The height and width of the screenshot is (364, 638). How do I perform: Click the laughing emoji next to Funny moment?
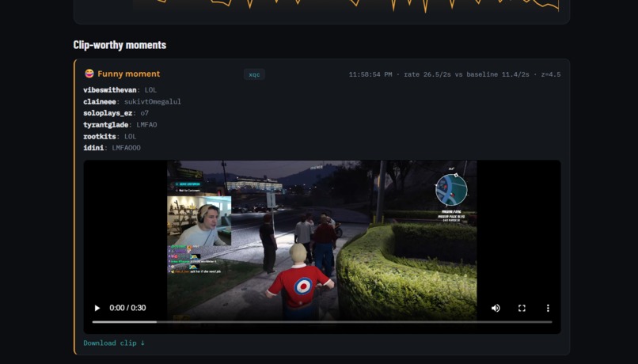coord(89,74)
